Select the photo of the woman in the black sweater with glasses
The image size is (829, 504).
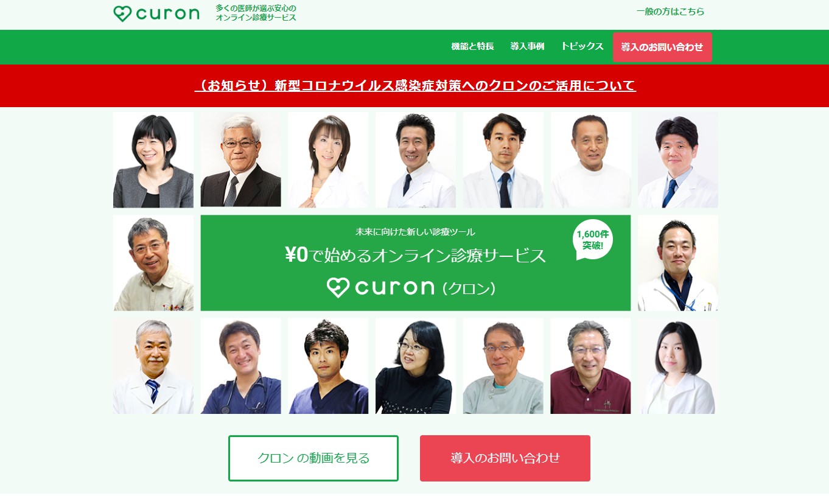(416, 366)
